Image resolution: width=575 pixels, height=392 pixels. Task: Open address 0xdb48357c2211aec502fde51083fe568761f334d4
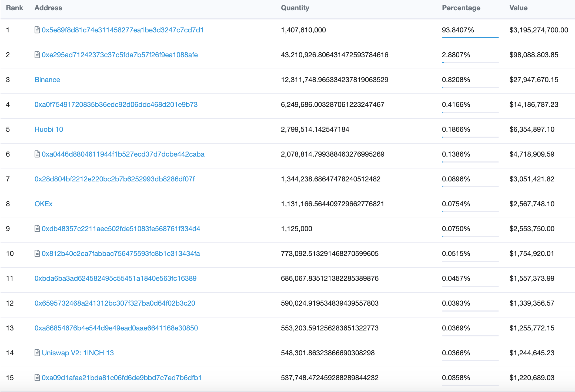[121, 229]
